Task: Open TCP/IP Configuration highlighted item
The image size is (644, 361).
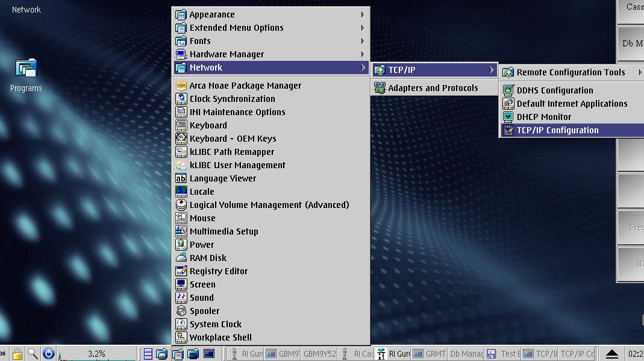Action: click(572, 130)
